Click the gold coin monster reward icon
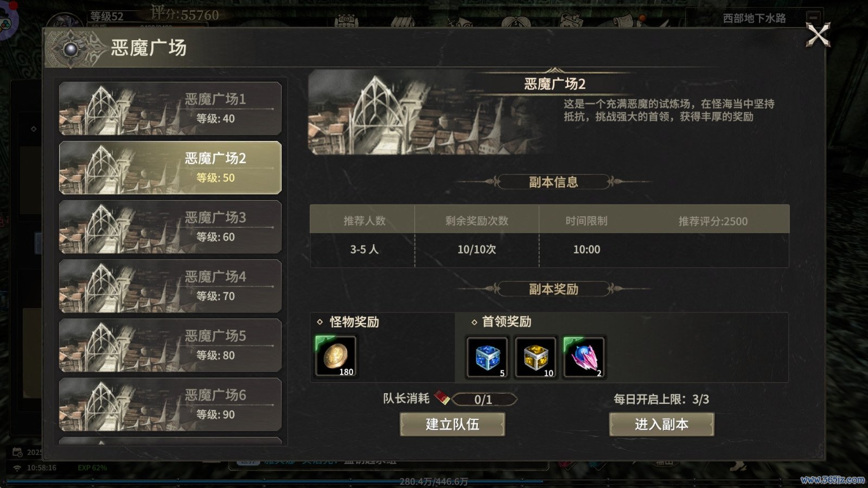 click(x=336, y=356)
